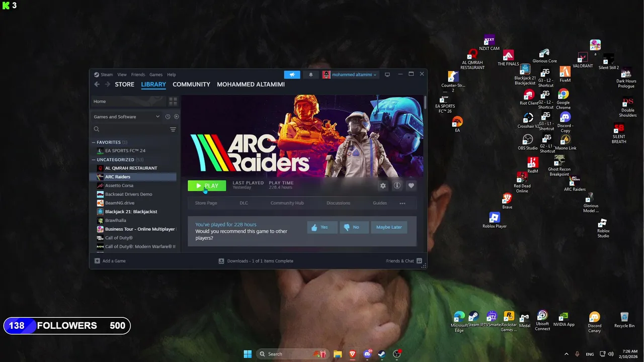Open Downloads status in Steam footer
The image size is (644, 362).
point(256,261)
